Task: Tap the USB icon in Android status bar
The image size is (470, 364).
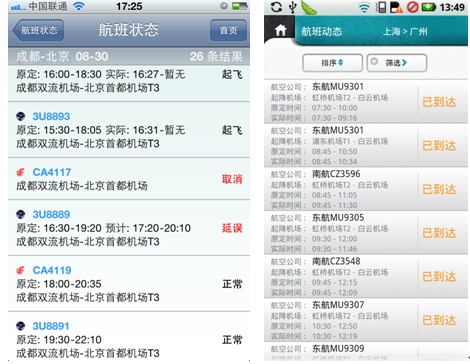Action: click(x=293, y=7)
